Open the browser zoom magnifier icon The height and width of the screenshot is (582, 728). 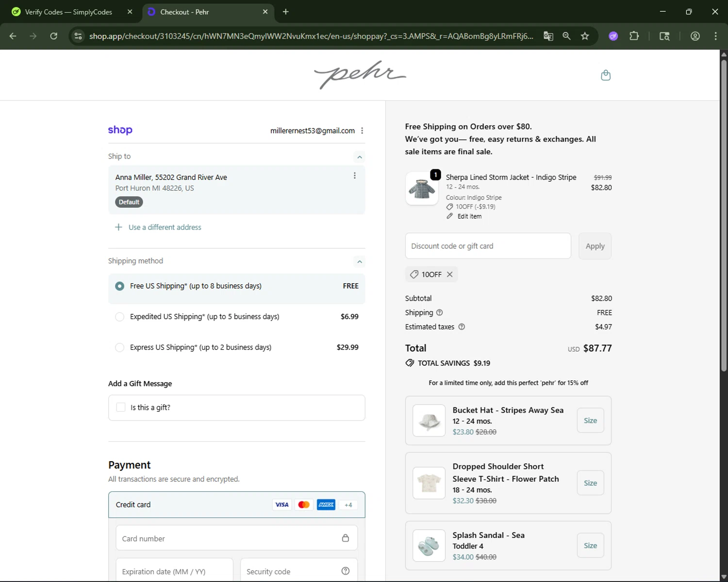click(566, 36)
